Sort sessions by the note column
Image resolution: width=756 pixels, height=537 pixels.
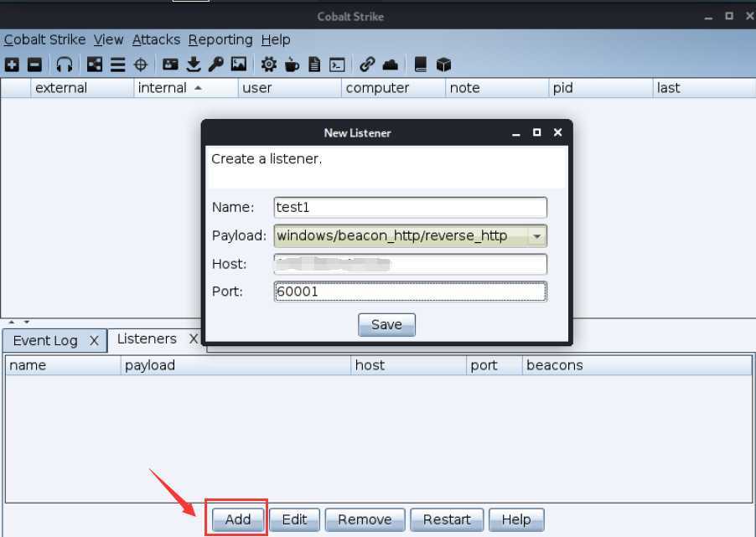point(497,88)
